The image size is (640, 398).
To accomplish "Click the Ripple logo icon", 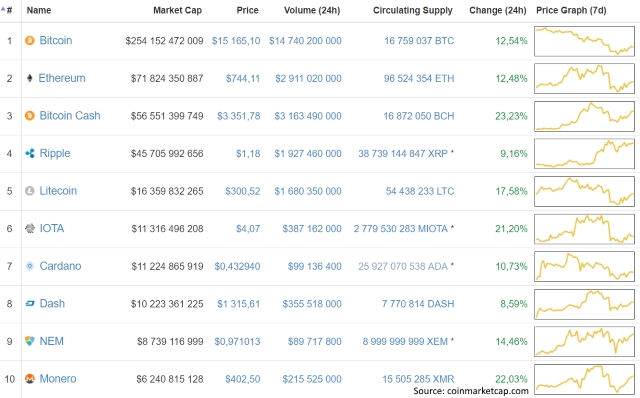I will click(x=30, y=153).
